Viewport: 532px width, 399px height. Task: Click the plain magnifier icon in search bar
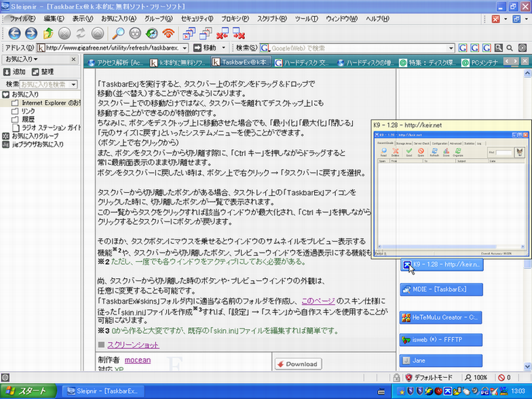[x=510, y=47]
